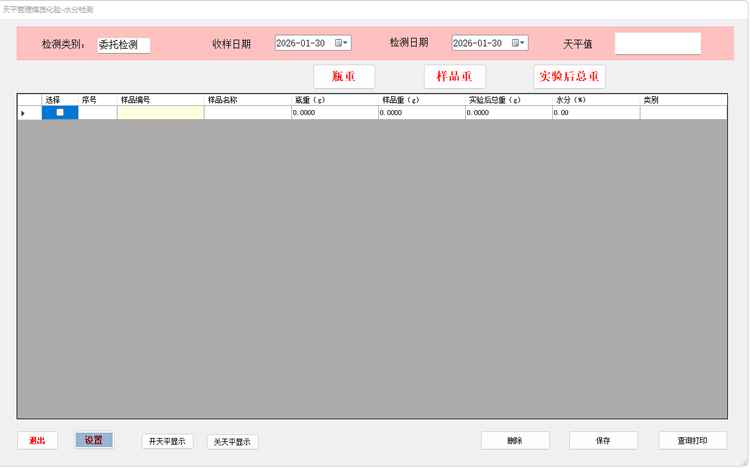Open 设置 settings

click(94, 440)
